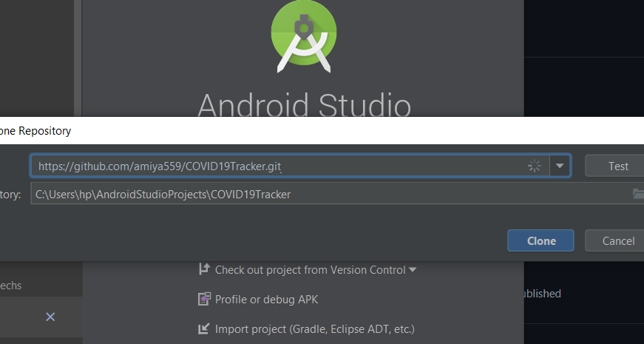Focus the COVID19Tracker directory path field
Screen dimensions: 644x344
coord(337,194)
